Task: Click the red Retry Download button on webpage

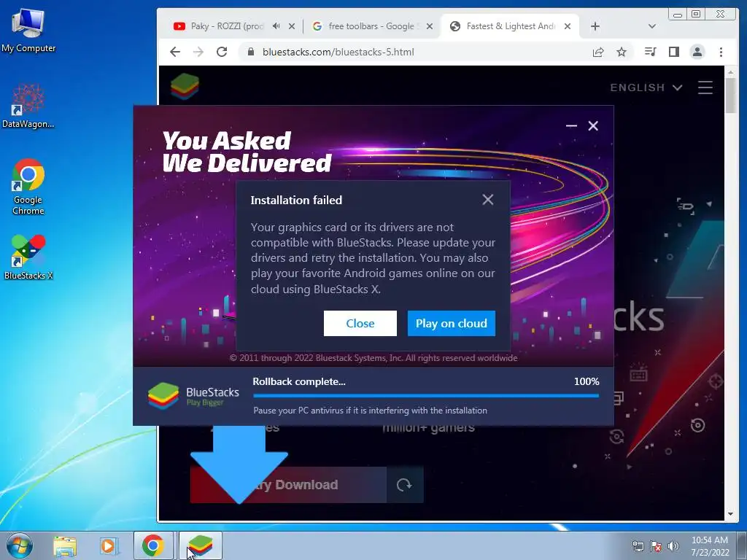Action: [288, 485]
